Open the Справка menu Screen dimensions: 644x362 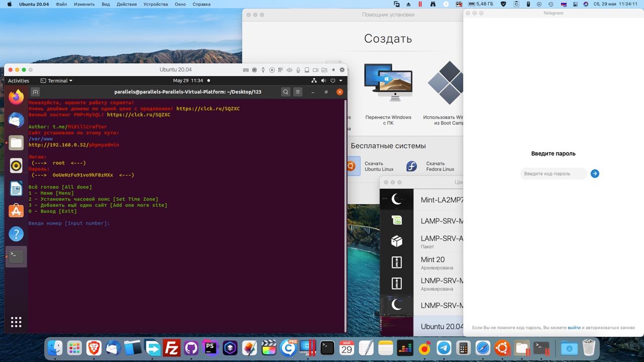201,4
